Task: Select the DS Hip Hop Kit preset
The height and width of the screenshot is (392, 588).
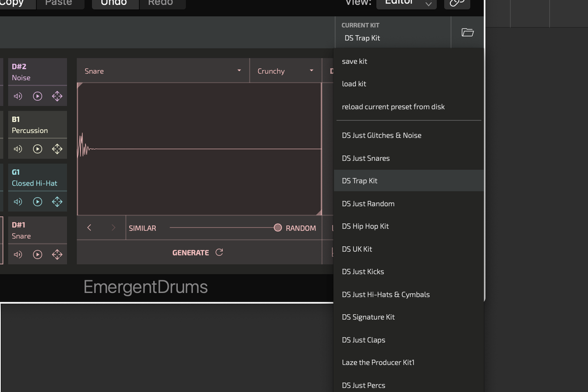Action: point(365,226)
